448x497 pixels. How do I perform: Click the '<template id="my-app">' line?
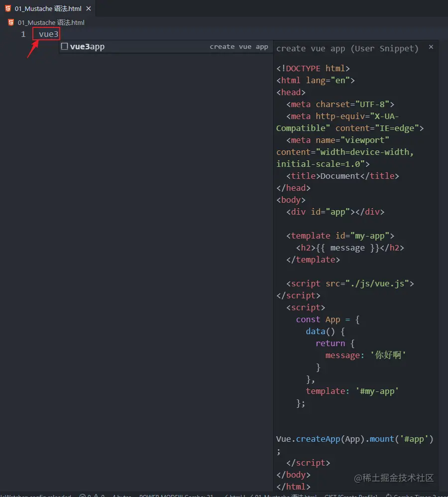point(340,236)
